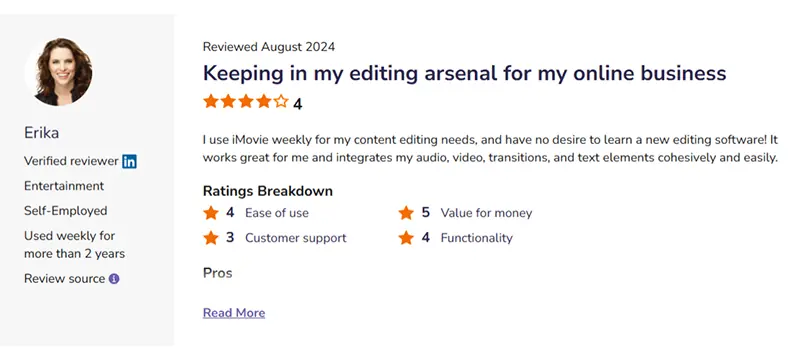This screenshot has height=360, width=808.
Task: Click the Review source label
Action: 64,279
